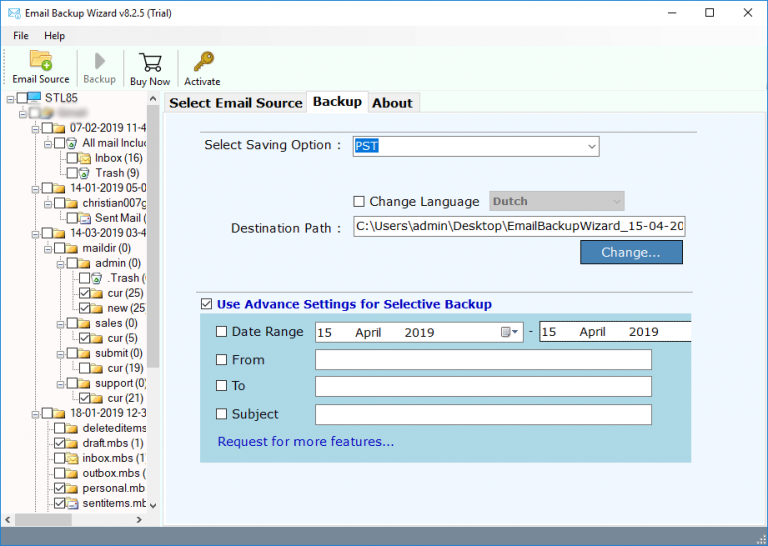Click the Change... destination button
The image size is (768, 546).
[x=631, y=252]
